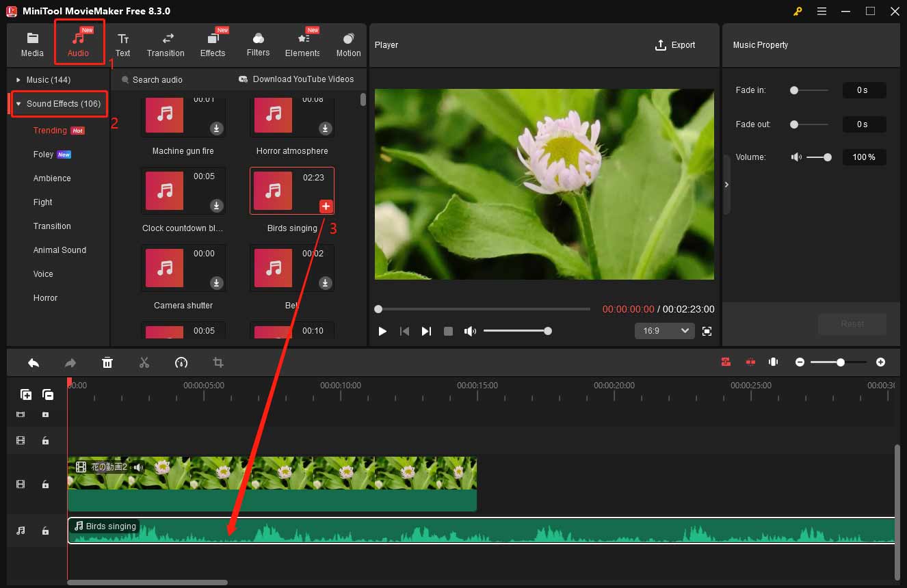The width and height of the screenshot is (907, 588).
Task: Download the Camera shutter sound
Action: click(x=216, y=282)
